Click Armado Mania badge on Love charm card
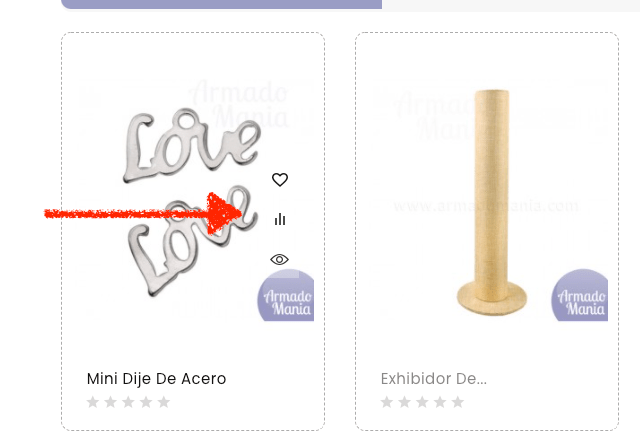Viewport: 640px width, 436px height. tap(286, 296)
